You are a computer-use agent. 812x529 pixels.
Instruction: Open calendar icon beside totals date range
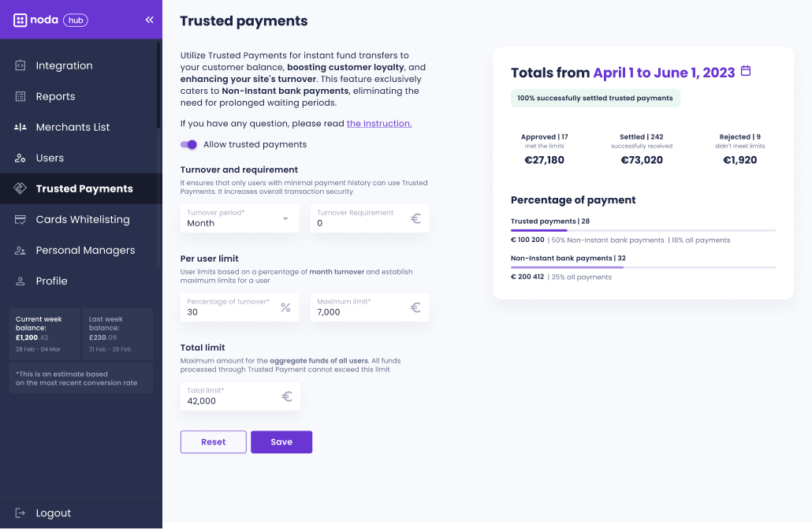746,70
